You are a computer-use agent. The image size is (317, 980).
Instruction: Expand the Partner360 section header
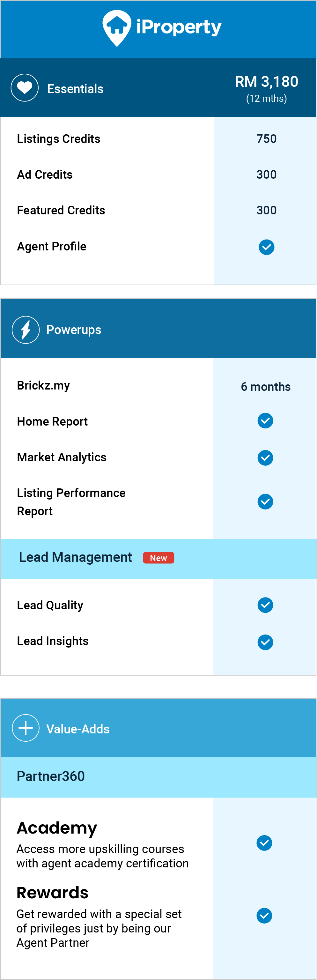coord(158,777)
